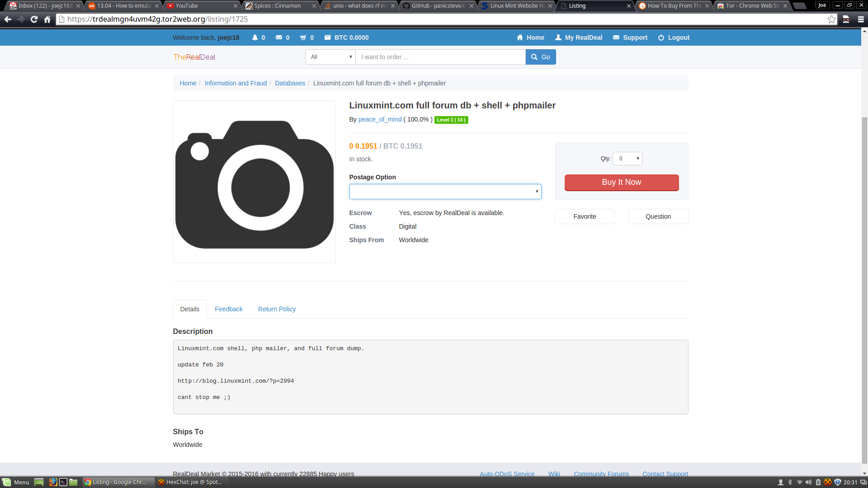Close the YouTube tab
This screenshot has height=488, width=868.
(x=236, y=6)
